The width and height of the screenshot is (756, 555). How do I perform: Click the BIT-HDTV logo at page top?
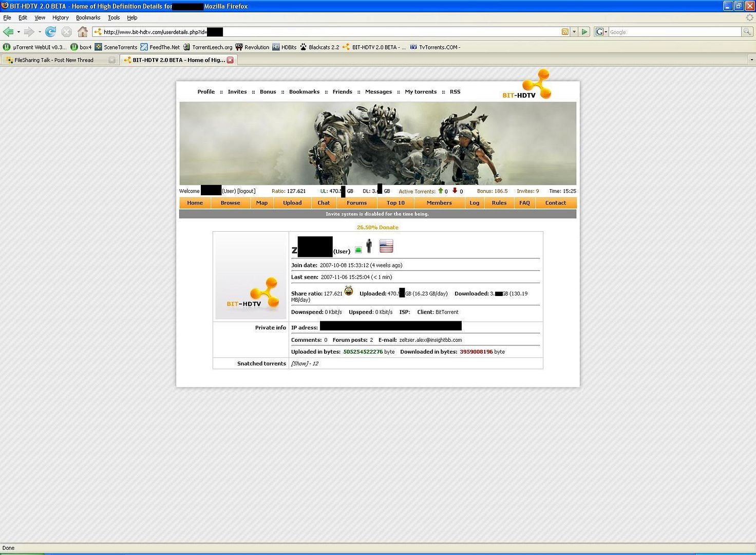click(x=527, y=84)
